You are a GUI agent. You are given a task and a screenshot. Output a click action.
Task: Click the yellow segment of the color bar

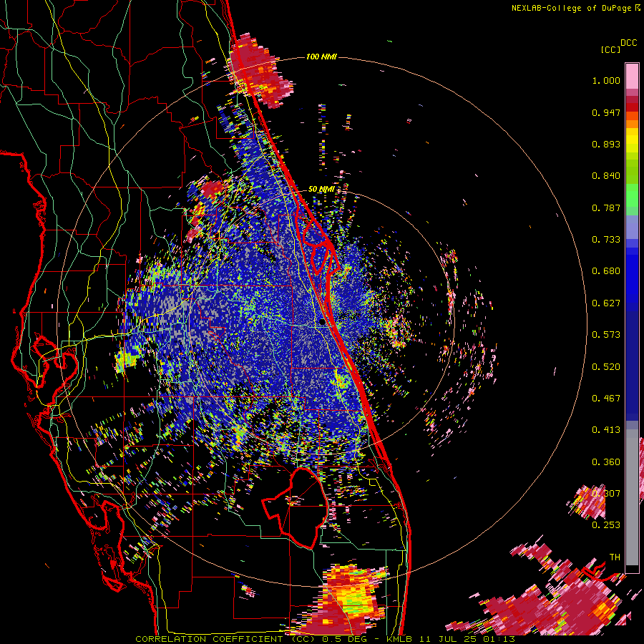[632, 142]
